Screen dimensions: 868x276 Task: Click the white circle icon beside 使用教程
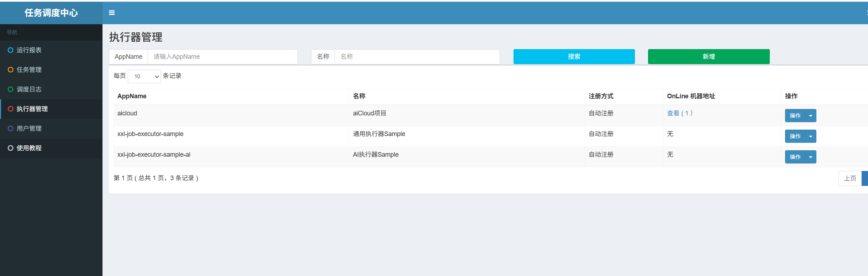[11, 148]
